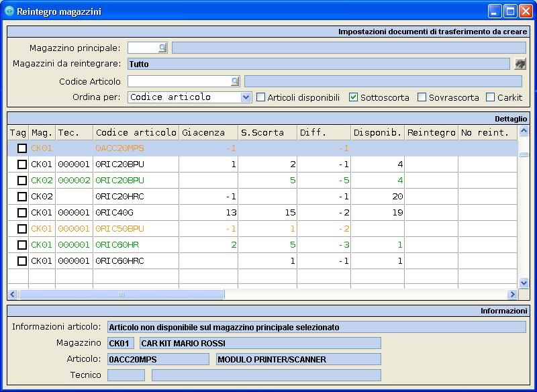Maximize the Reintegro magazzini window
Image resolution: width=537 pixels, height=392 pixels.
pos(510,11)
